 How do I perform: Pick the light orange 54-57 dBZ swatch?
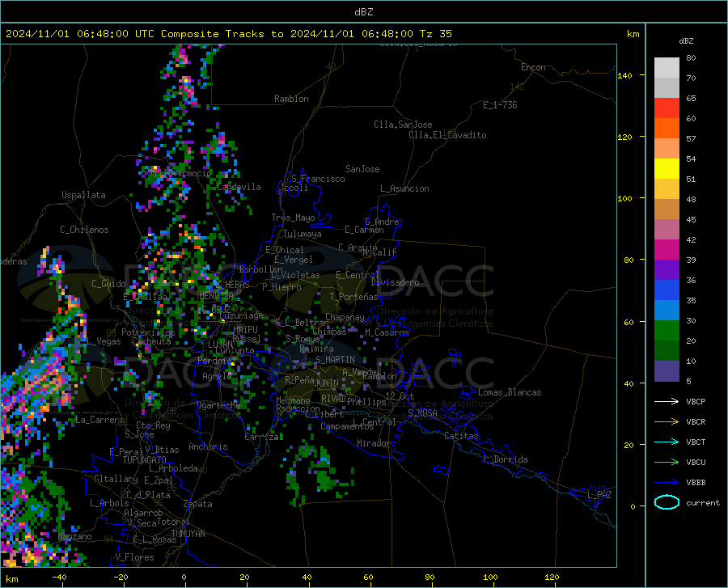pyautogui.click(x=667, y=149)
